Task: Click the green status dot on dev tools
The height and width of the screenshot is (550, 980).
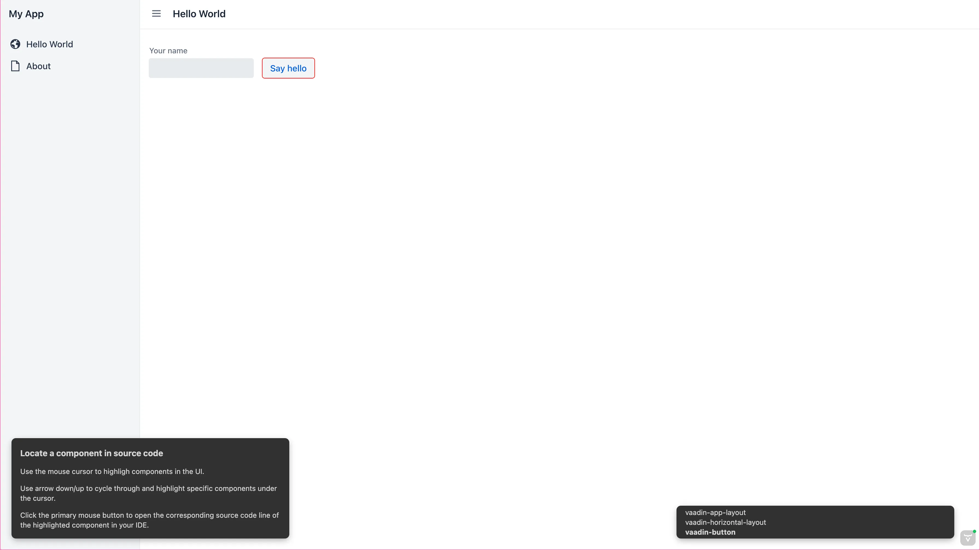Action: pos(975,532)
